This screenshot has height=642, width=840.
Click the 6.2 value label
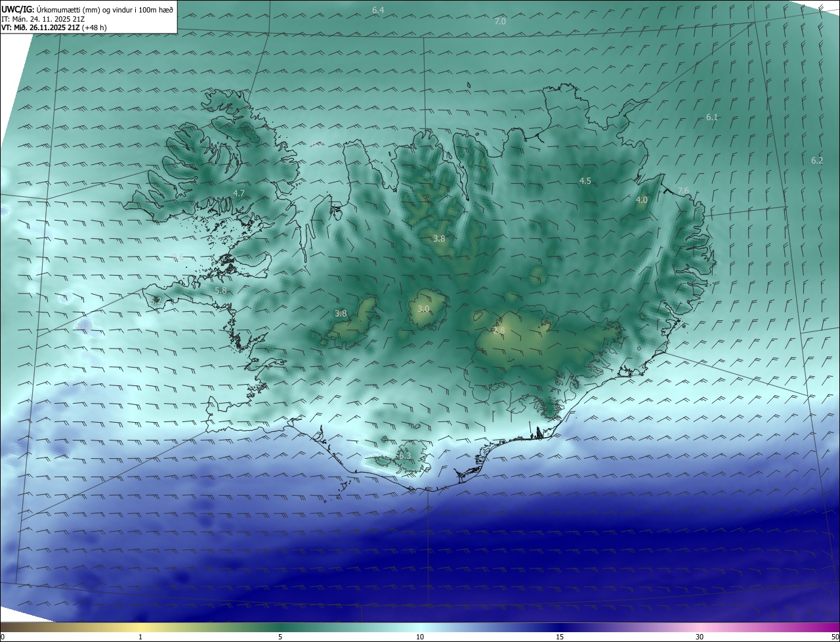pos(817,160)
